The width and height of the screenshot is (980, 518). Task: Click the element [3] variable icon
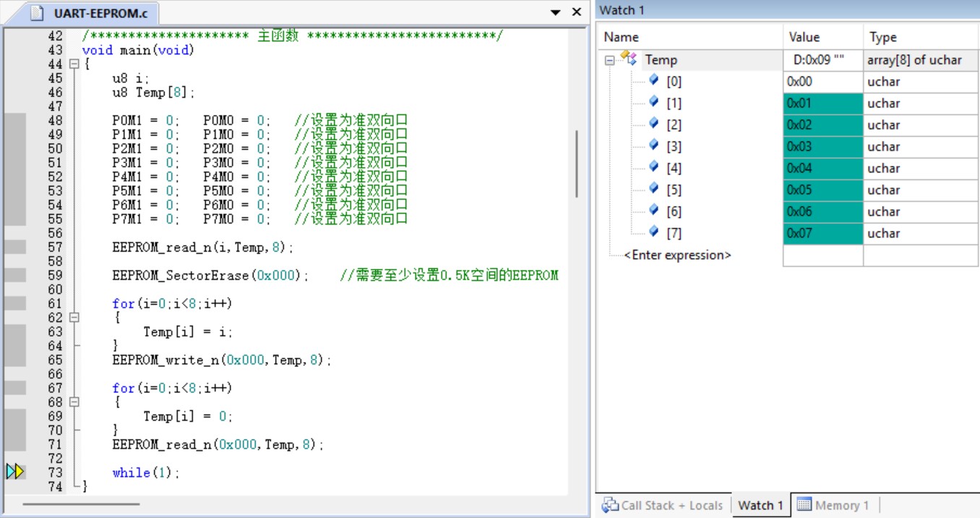pyautogui.click(x=654, y=146)
